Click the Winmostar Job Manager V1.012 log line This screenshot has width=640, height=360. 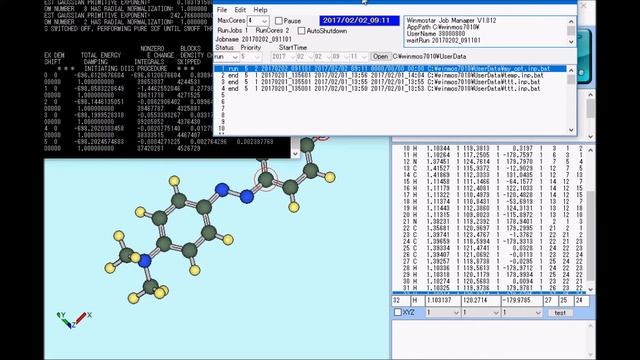click(x=451, y=20)
